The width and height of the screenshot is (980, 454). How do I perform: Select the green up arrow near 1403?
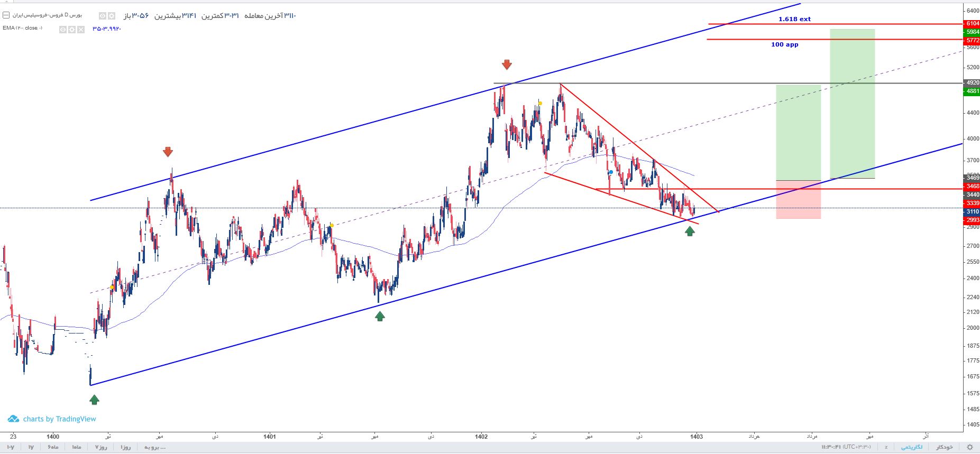[690, 230]
